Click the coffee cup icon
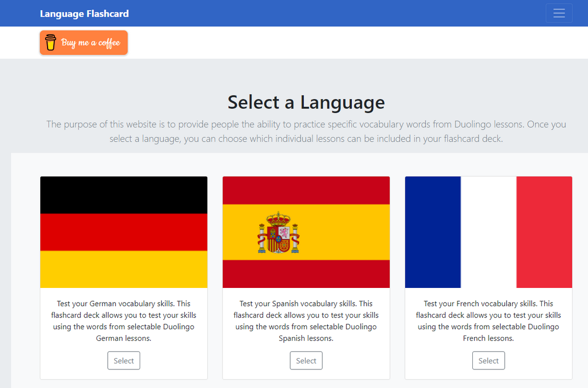This screenshot has width=588, height=388. coord(50,43)
